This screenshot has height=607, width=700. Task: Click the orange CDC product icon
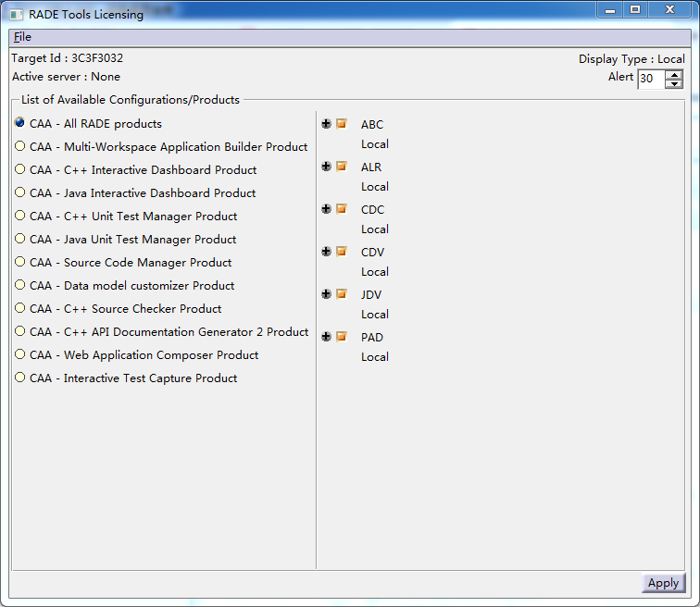point(341,209)
